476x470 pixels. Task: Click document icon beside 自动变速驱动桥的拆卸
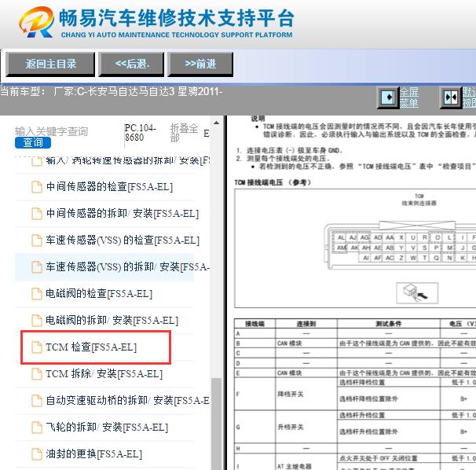[x=37, y=401]
